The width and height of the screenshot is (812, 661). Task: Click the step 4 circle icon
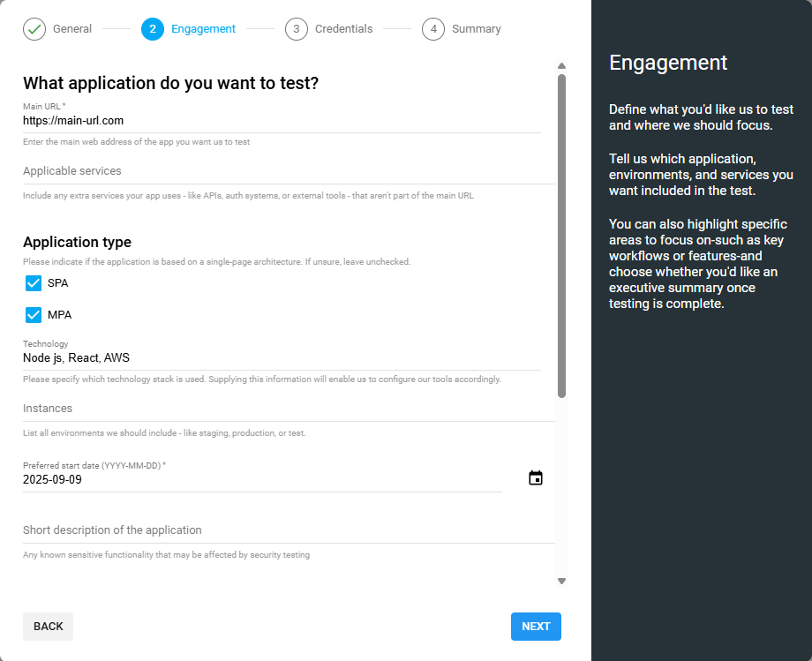tap(433, 28)
